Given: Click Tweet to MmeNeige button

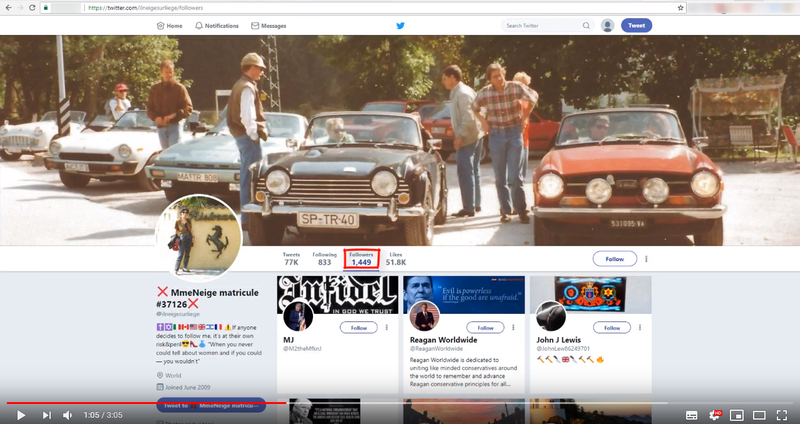Looking at the screenshot, I should 211,405.
